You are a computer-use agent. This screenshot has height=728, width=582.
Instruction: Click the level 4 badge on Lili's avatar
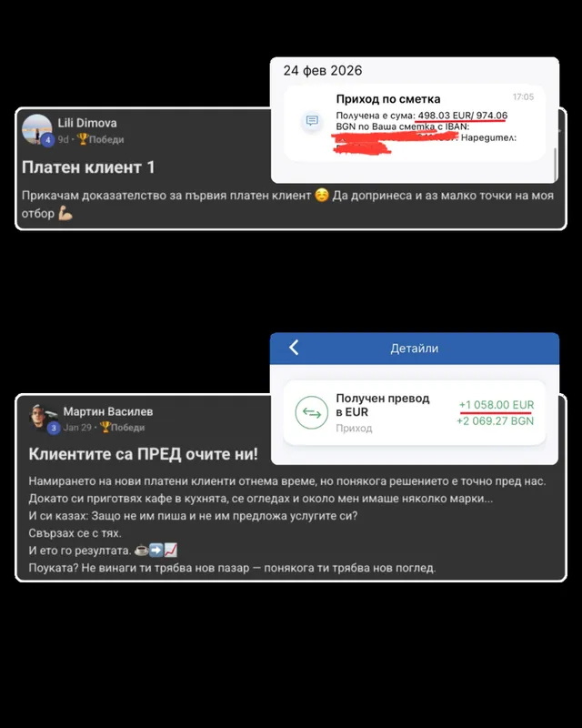(47, 140)
